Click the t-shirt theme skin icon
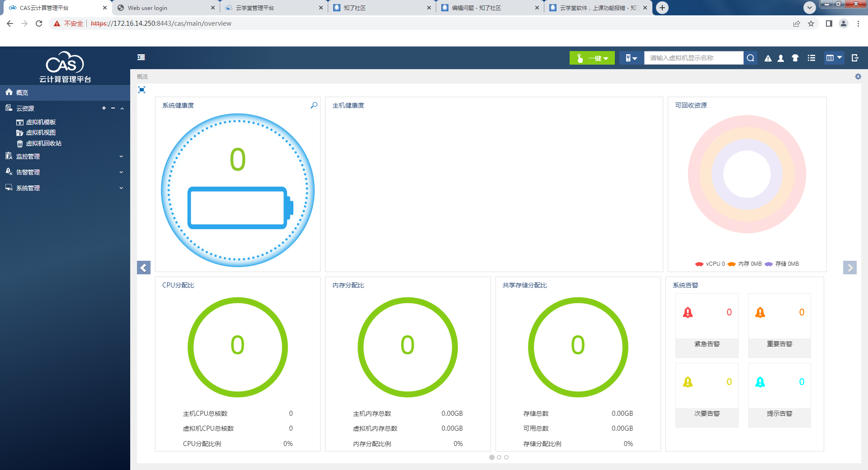This screenshot has width=868, height=470. click(795, 58)
